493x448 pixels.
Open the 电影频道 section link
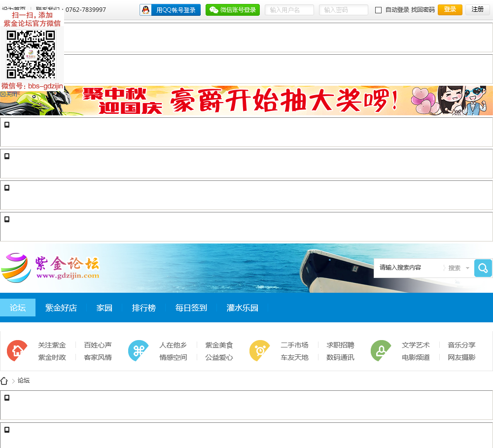click(416, 357)
